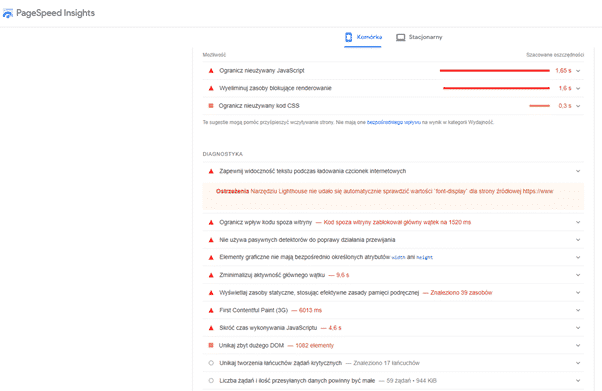This screenshot has width=602, height=391.
Task: Click red triangle beside Skróć czas wykonywania JavaScriptu
Action: [211, 328]
